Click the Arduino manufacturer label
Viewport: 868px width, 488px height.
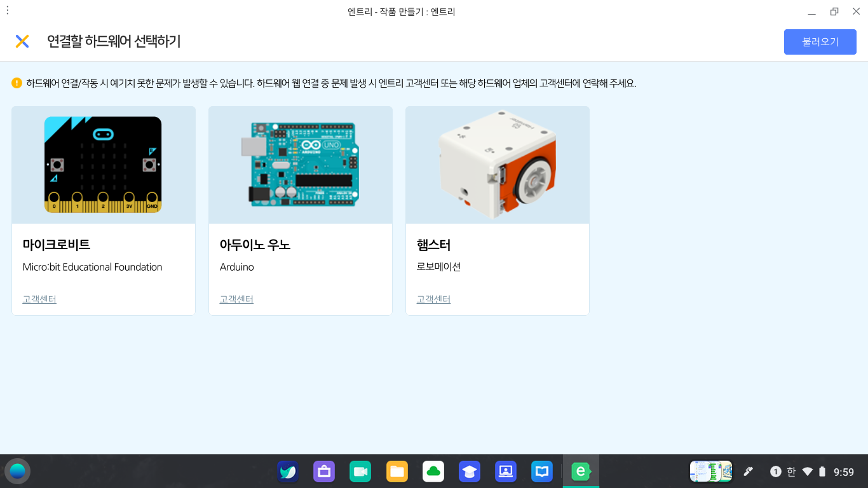pyautogui.click(x=236, y=267)
